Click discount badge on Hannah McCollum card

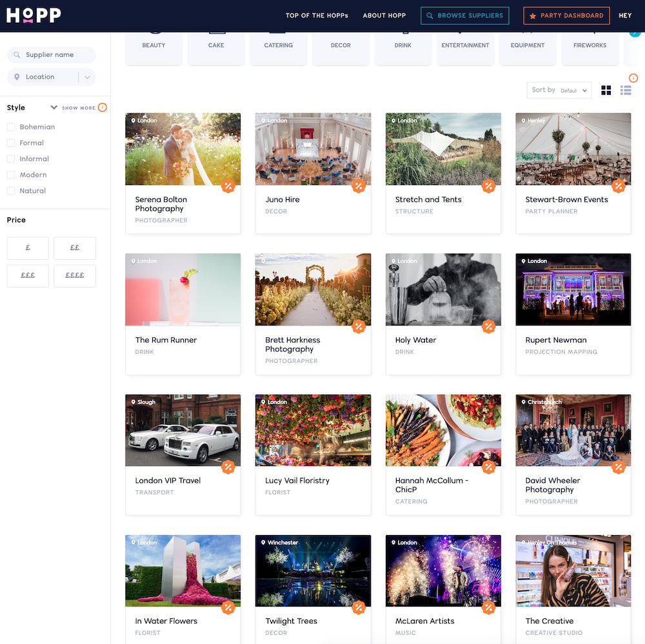point(488,467)
